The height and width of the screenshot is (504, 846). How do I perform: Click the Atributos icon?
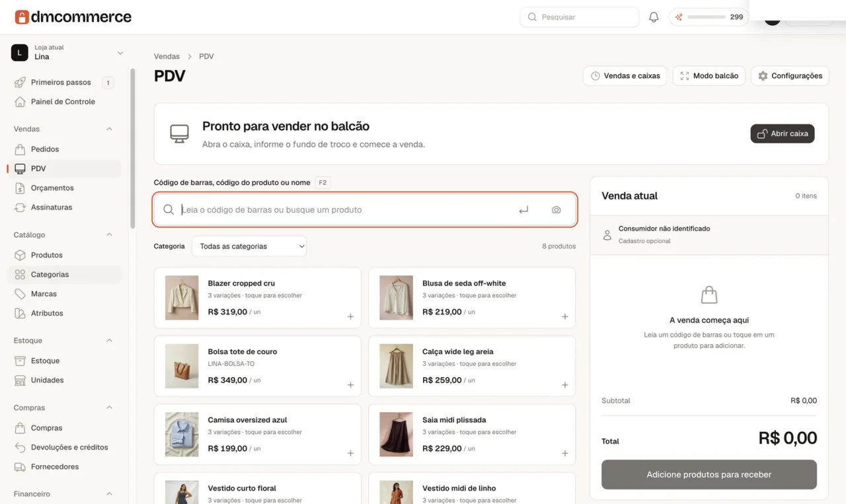pyautogui.click(x=20, y=313)
